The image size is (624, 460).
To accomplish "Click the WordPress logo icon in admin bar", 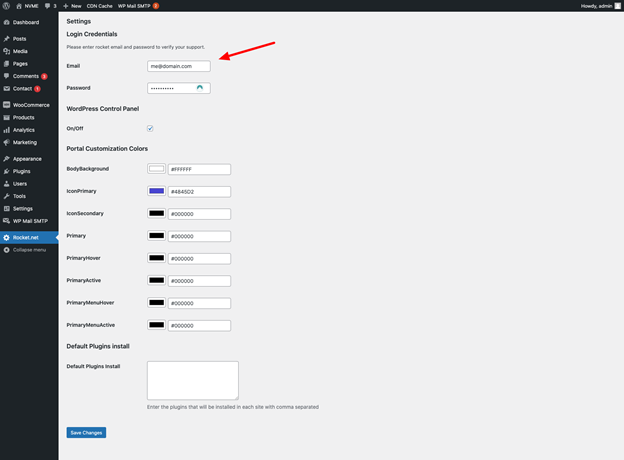I will 6,6.
